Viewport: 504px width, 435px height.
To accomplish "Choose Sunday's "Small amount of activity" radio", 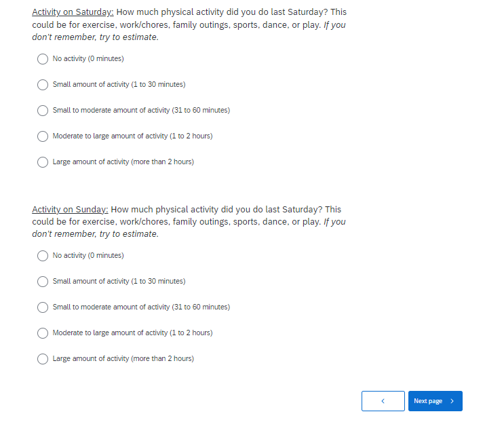I will pyautogui.click(x=43, y=282).
